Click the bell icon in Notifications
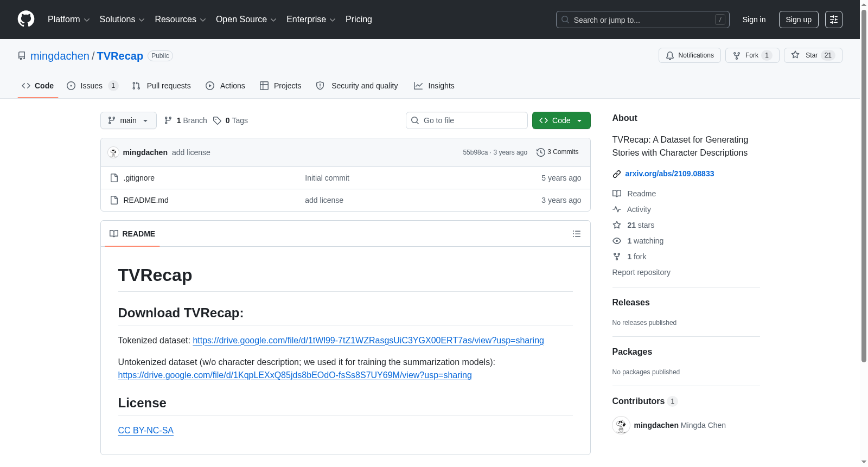868x467 pixels. coord(670,55)
